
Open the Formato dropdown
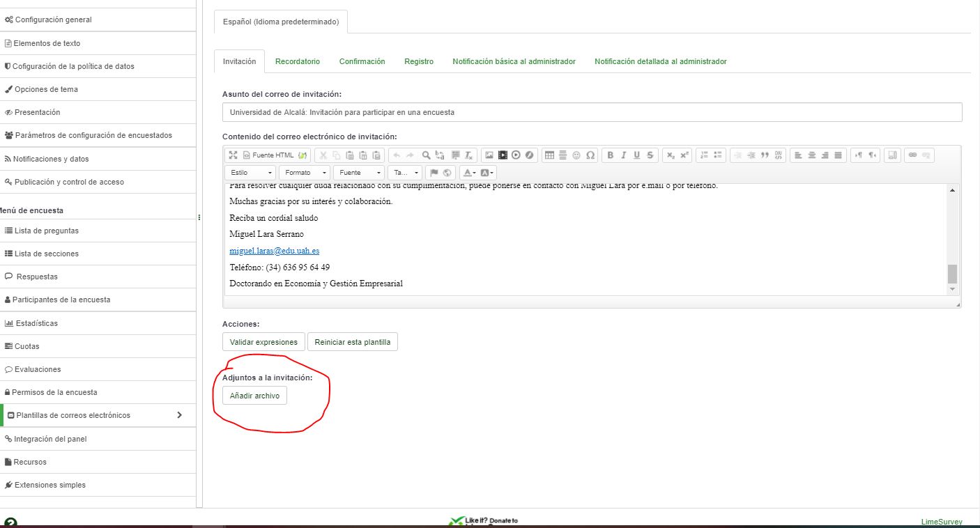pos(305,173)
